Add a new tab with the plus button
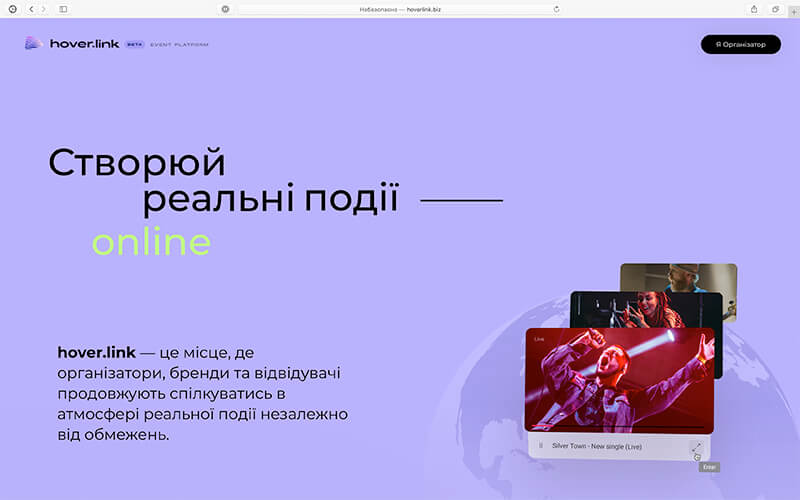 tap(794, 11)
